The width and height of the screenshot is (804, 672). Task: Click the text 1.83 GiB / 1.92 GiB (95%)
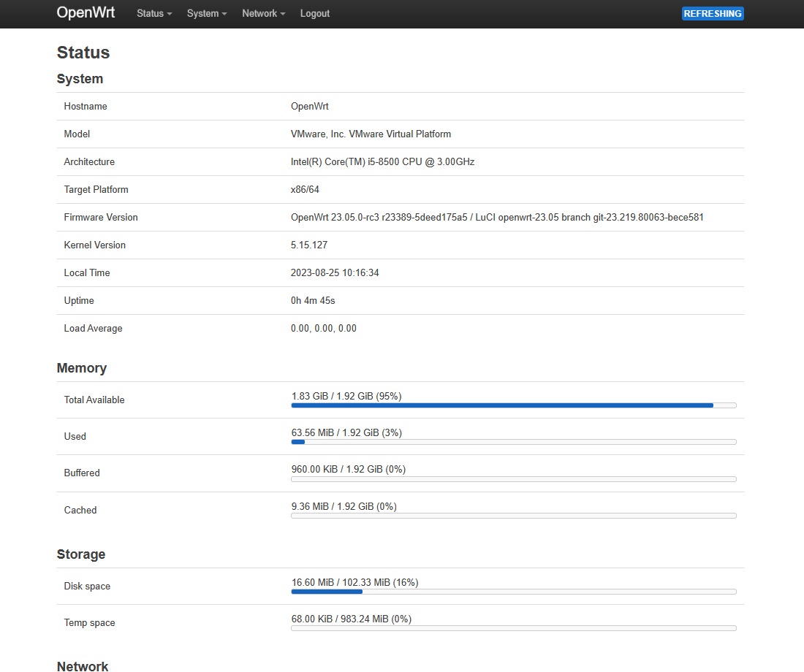coord(346,396)
